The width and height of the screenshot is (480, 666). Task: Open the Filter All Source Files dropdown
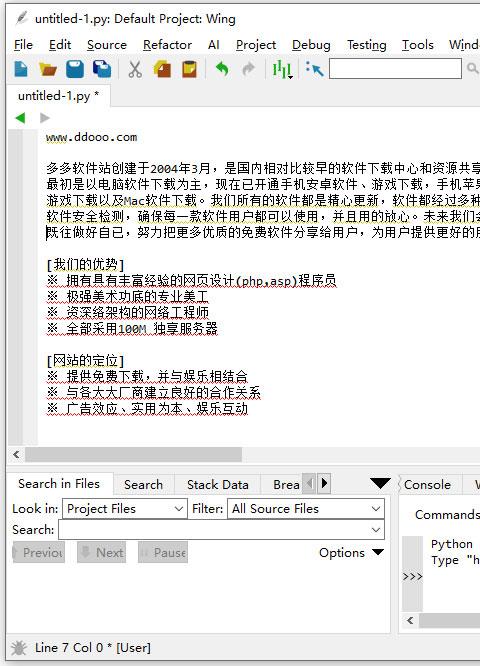tap(306, 509)
